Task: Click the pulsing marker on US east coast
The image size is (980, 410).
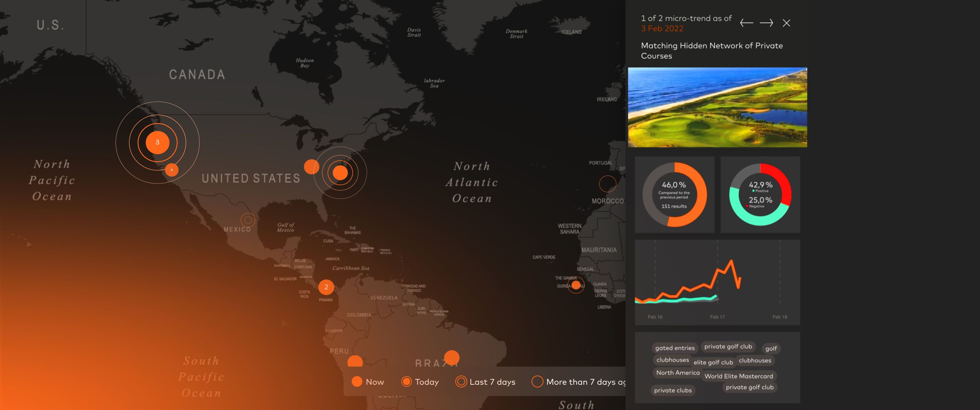Action: tap(340, 173)
